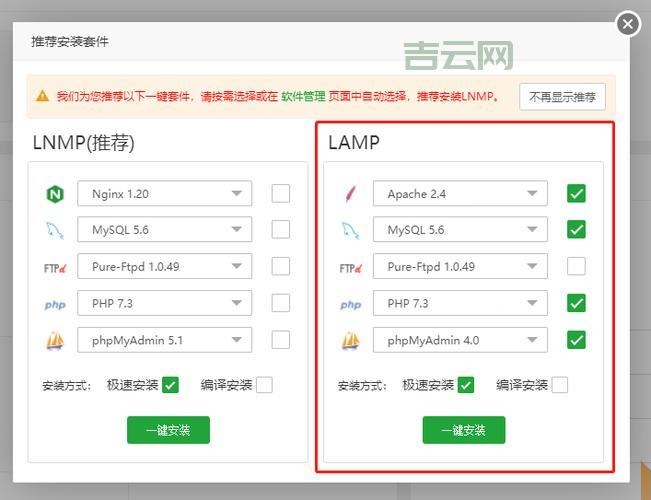
Task: Click the phpMyAdmin sailboat icon in LNMP
Action: click(55, 341)
